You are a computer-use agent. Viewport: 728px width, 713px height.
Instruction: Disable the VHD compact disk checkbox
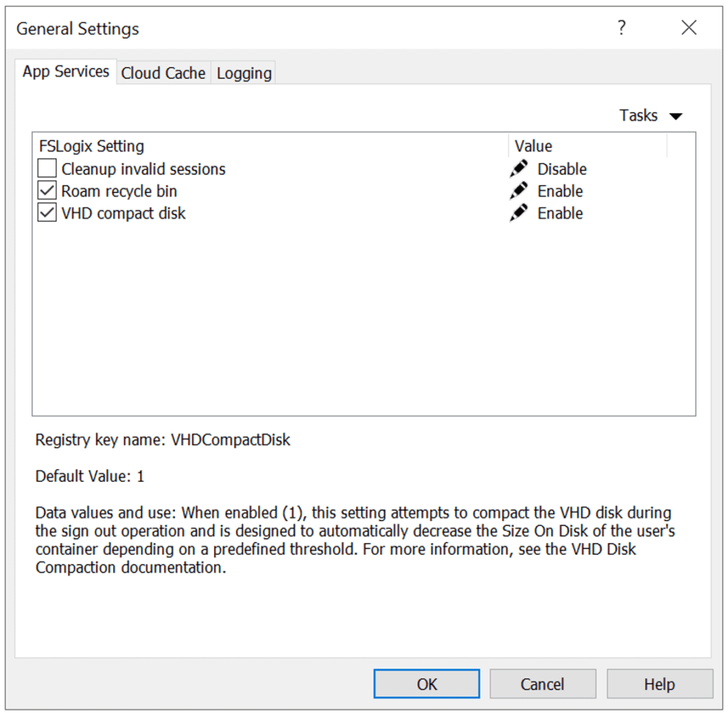click(46, 213)
